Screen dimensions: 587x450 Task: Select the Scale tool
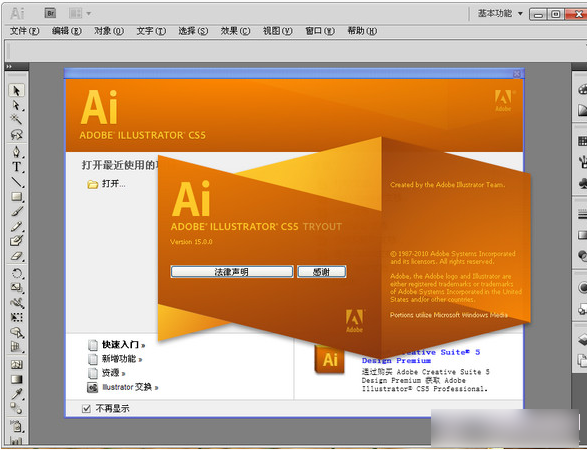(16, 288)
